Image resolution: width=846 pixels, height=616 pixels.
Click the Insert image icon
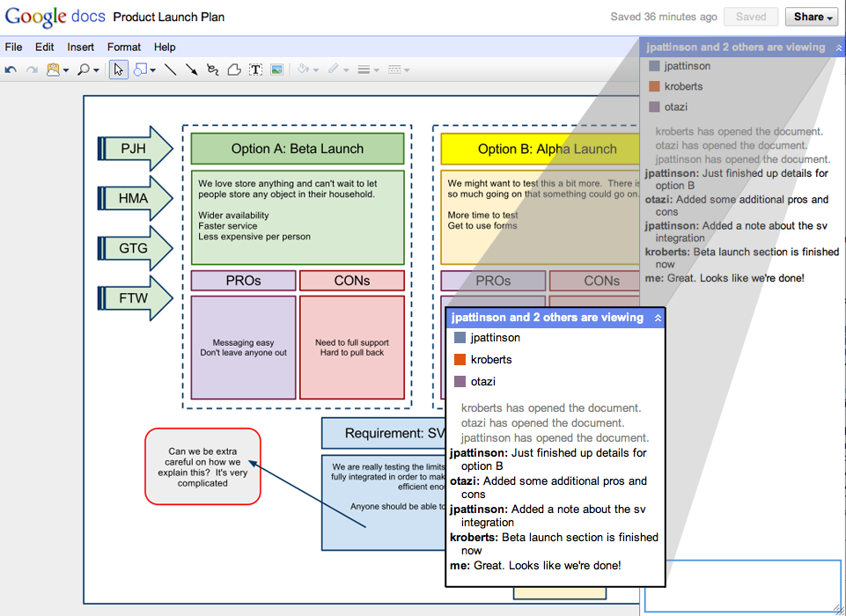tap(276, 70)
